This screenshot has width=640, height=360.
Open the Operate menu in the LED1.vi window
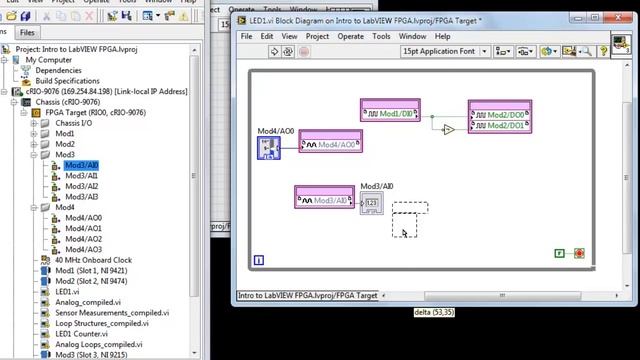(350, 36)
